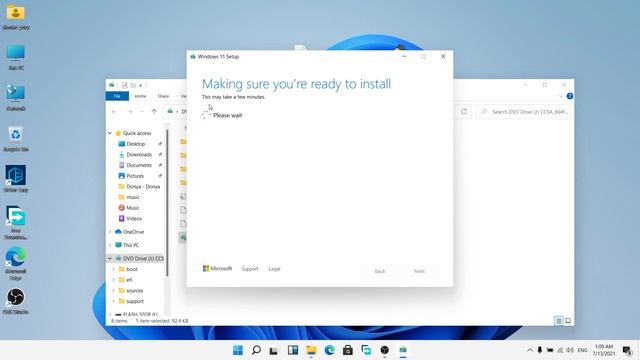Open OBS Studio desktop shortcut
The width and height of the screenshot is (640, 360).
(x=16, y=301)
